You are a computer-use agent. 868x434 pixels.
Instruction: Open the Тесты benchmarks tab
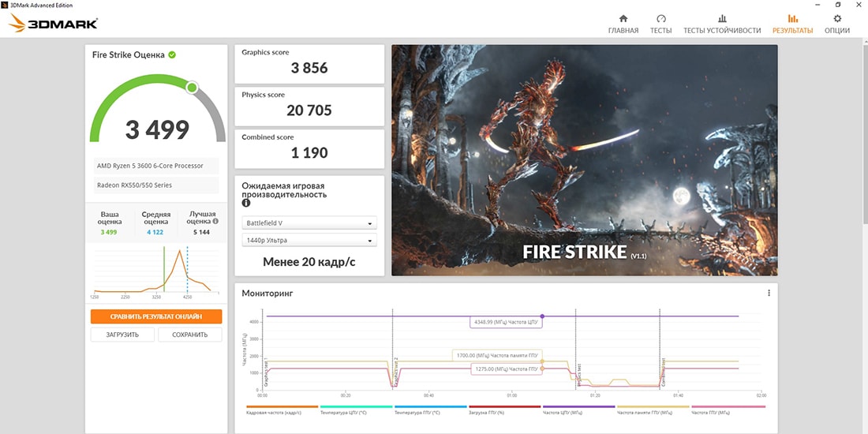pyautogui.click(x=660, y=24)
